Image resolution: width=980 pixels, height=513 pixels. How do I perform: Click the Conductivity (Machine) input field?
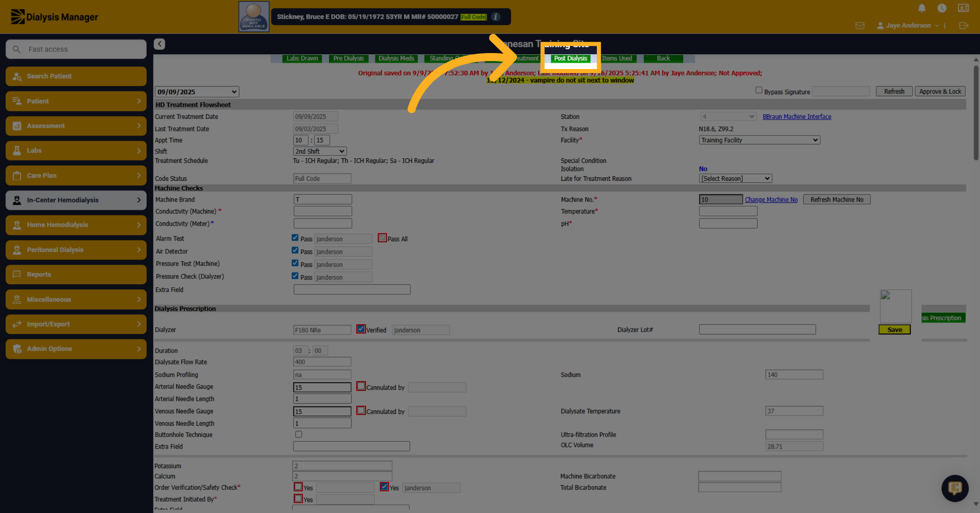point(323,211)
